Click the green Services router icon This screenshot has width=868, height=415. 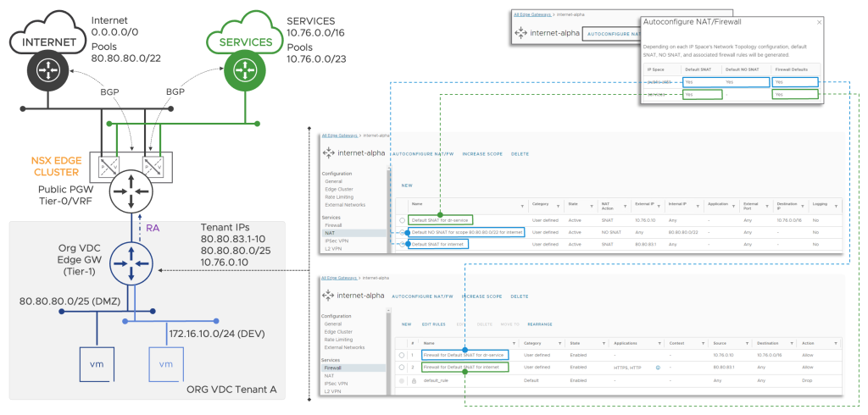tap(243, 69)
